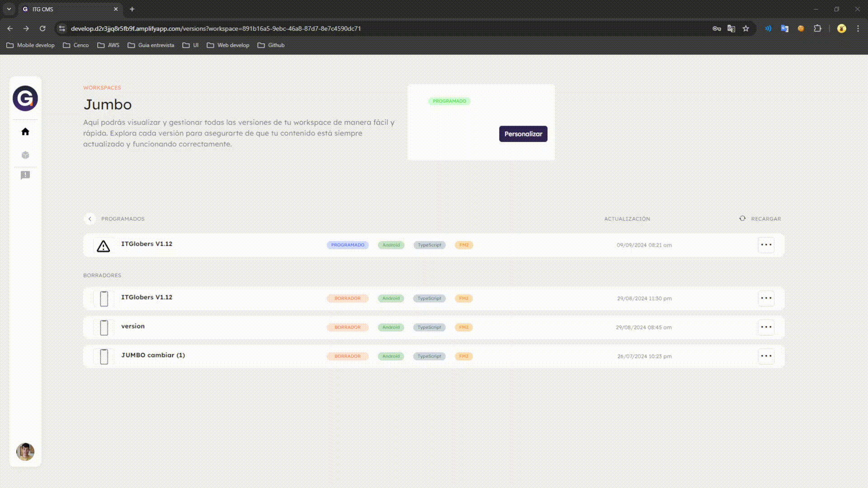Open the Mobile develop bookmark folder
This screenshot has height=488, width=868.
pos(30,45)
